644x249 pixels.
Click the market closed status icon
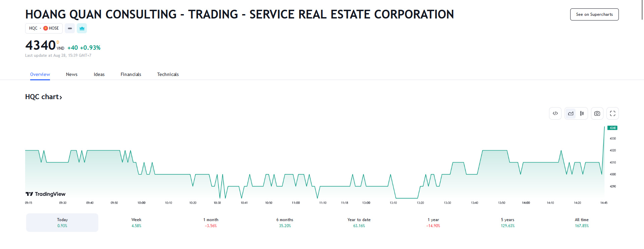tap(70, 28)
